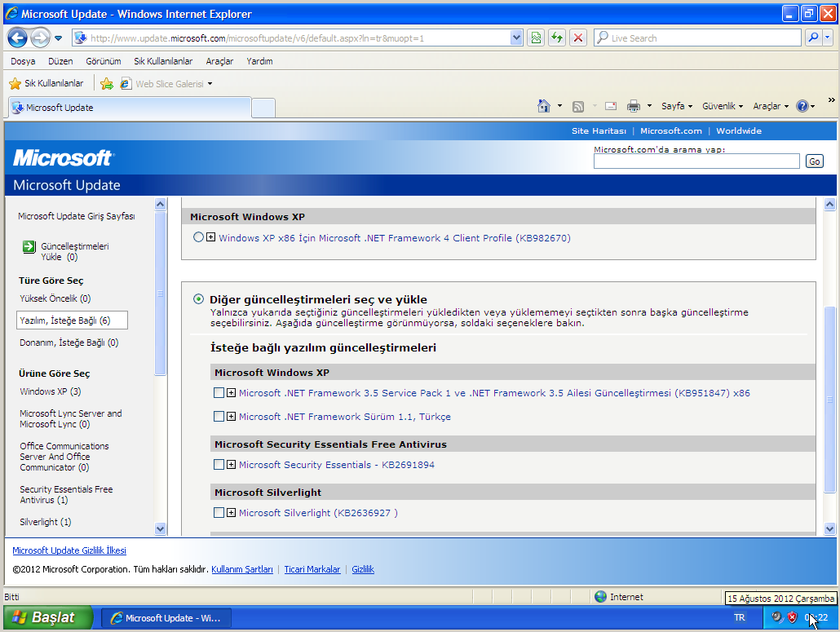This screenshot has height=632, width=840.
Task: Click the Forward navigation arrow
Action: (x=40, y=38)
